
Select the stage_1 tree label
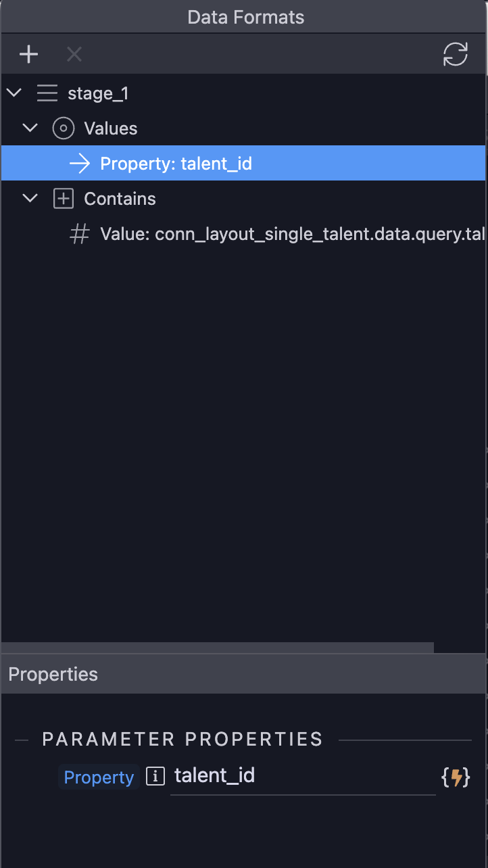98,93
